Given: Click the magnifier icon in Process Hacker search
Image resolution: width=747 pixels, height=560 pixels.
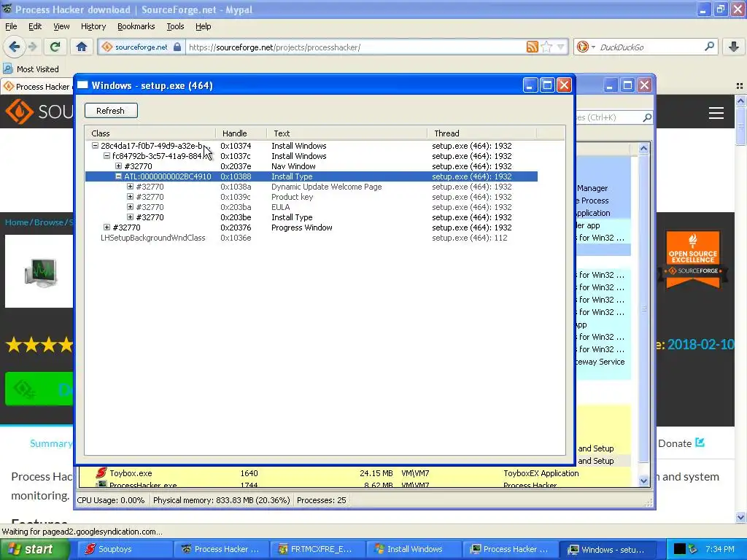Looking at the screenshot, I should tap(646, 117).
